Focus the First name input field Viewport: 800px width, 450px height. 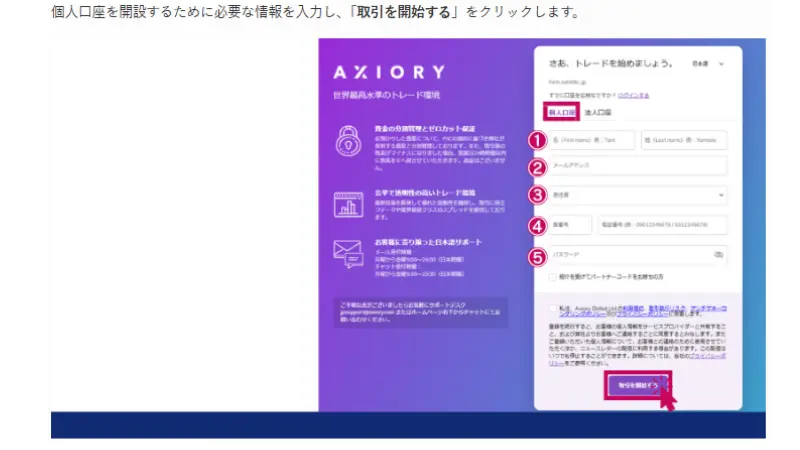click(592, 140)
